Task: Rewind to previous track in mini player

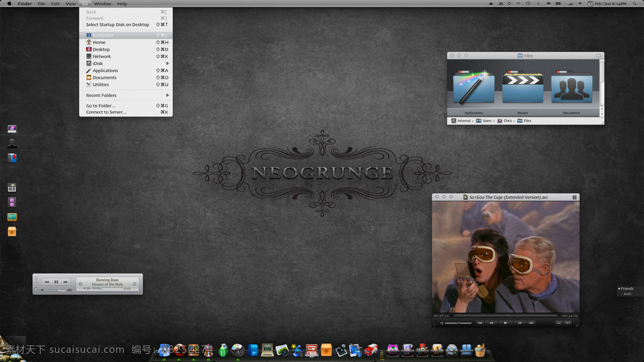Action: click(x=47, y=282)
